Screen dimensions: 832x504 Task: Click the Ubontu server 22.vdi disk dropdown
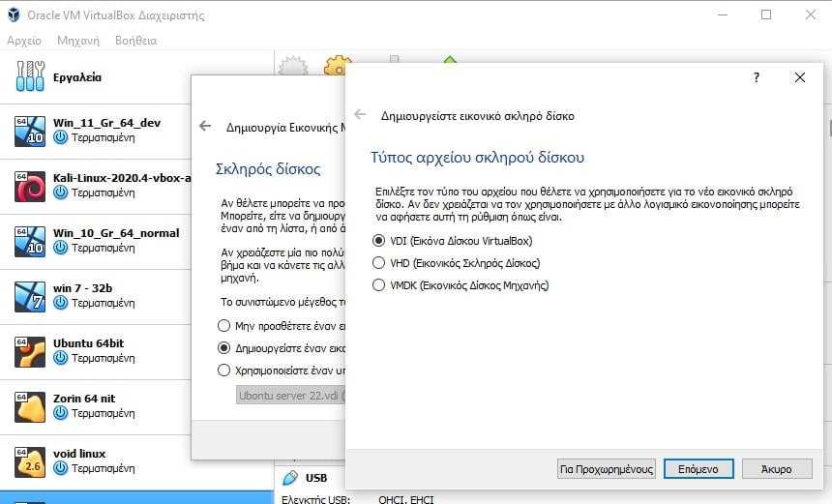tap(291, 396)
